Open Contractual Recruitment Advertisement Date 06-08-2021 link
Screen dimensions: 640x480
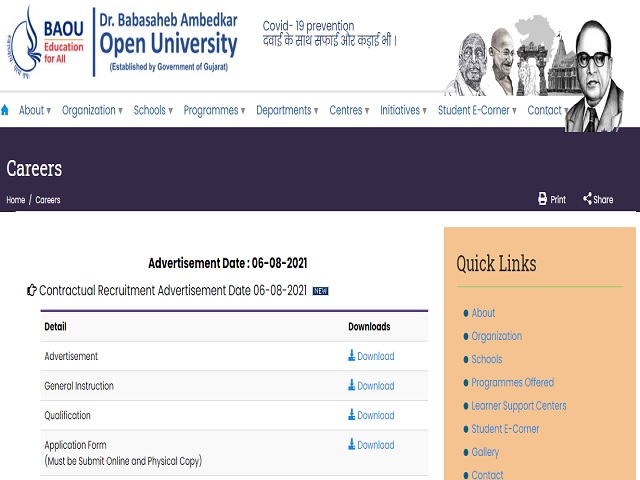[x=173, y=290]
